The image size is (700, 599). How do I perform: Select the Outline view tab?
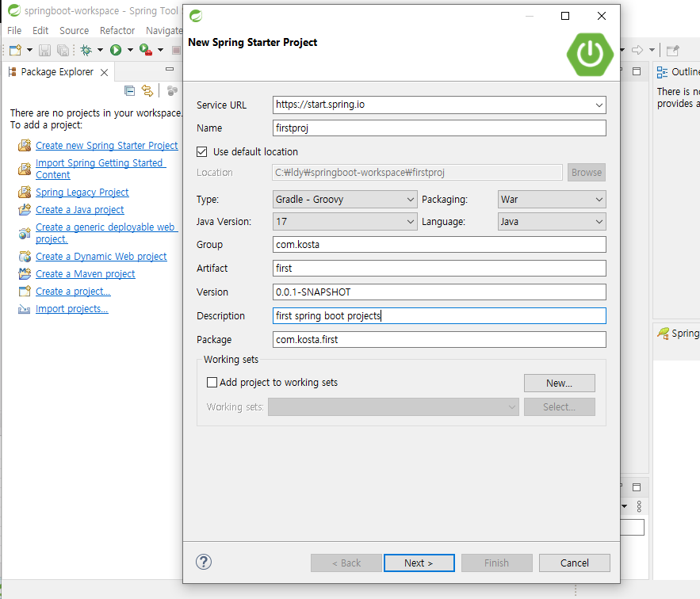[x=678, y=72]
